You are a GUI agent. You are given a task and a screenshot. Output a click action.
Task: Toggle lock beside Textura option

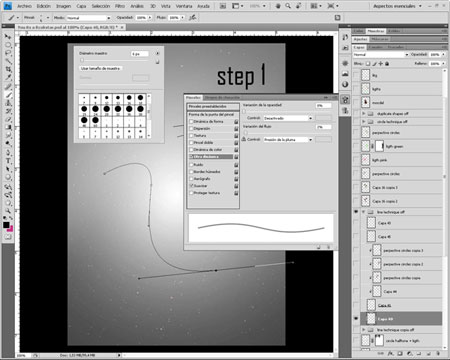(x=236, y=136)
